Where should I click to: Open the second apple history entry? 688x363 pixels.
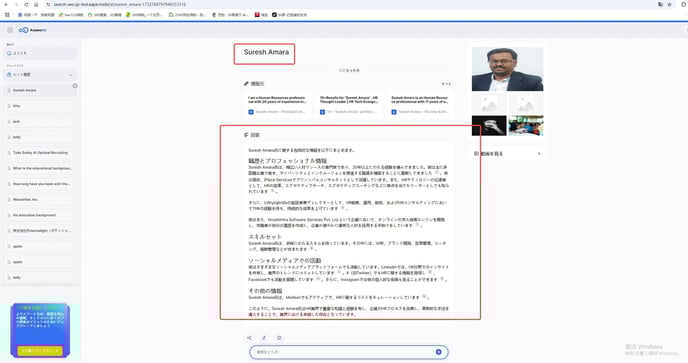point(40,262)
